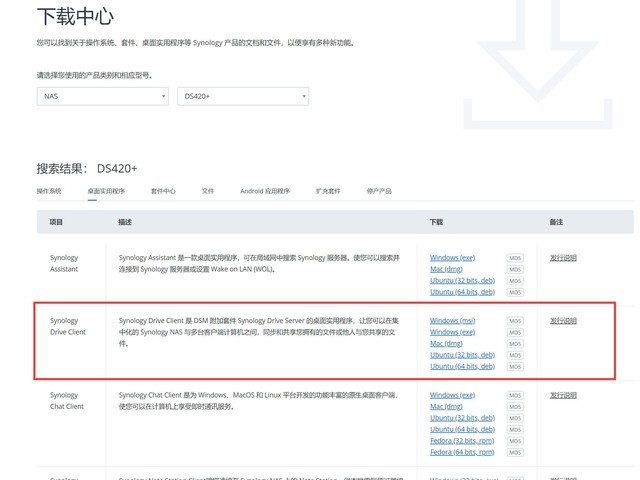This screenshot has height=480, width=640.
Task: Click the Synology Drive Client item name
Action: pos(68,326)
